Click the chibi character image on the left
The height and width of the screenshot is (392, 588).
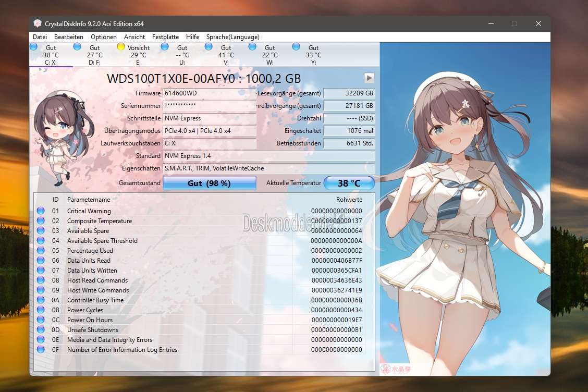tap(62, 138)
